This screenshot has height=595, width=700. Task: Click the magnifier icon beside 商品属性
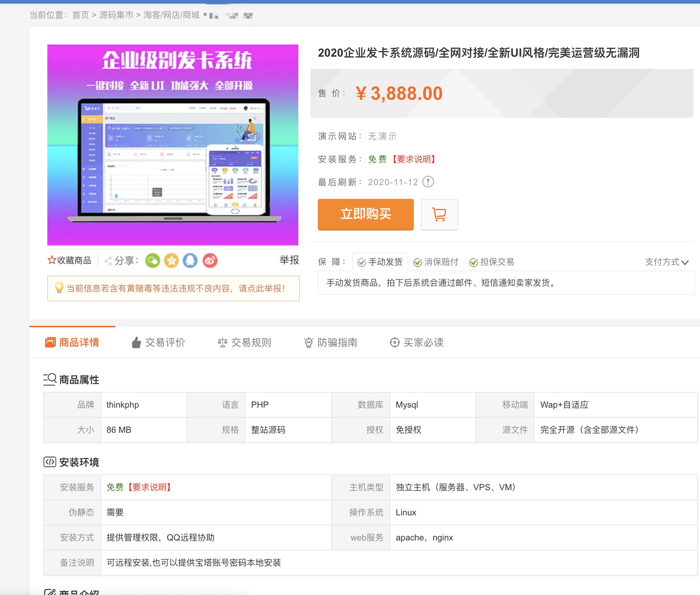coord(49,379)
